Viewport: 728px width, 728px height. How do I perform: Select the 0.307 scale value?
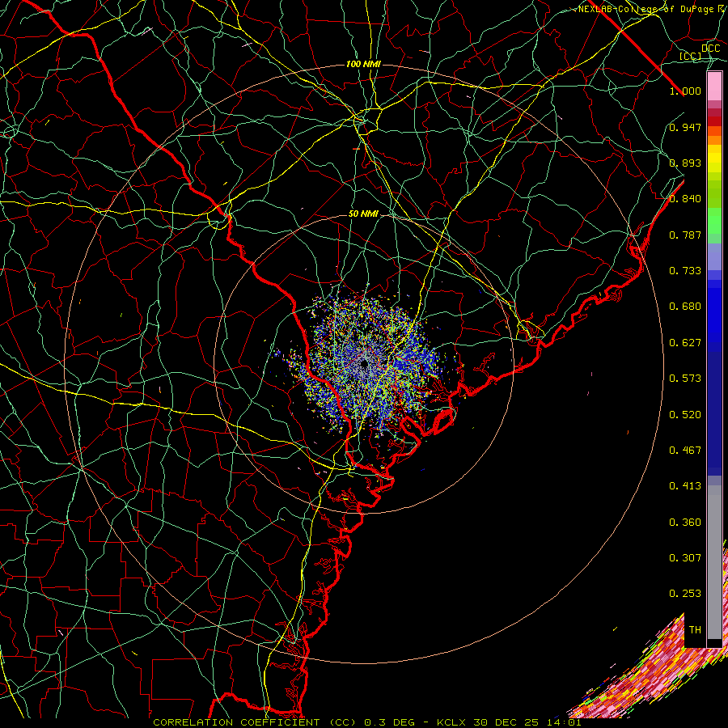pyautogui.click(x=685, y=558)
